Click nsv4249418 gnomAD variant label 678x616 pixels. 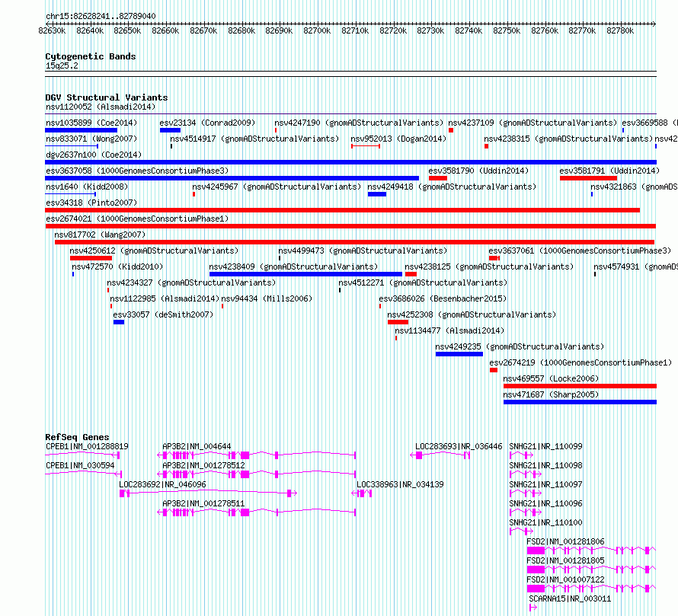coord(452,187)
